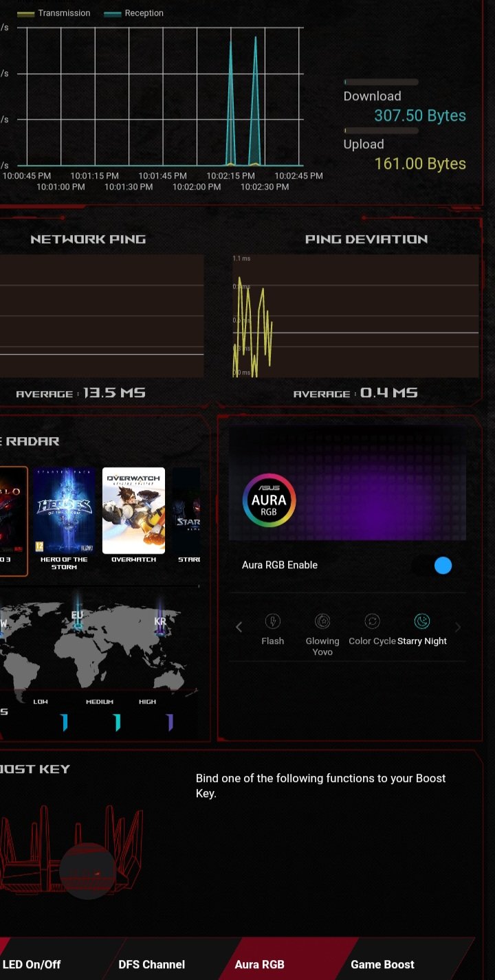Click the Reception legend entry
Screen dimensions: 495x980
[133, 13]
